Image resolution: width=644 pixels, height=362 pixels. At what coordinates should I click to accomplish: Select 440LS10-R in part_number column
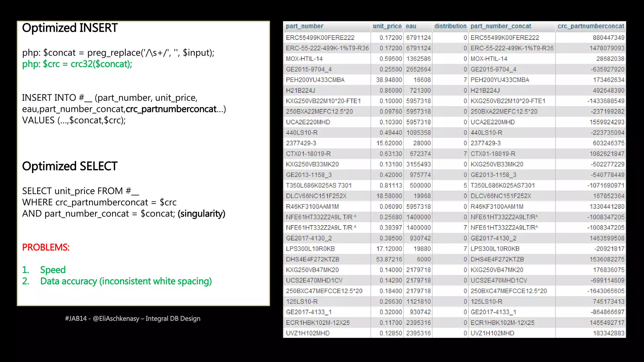tap(302, 133)
